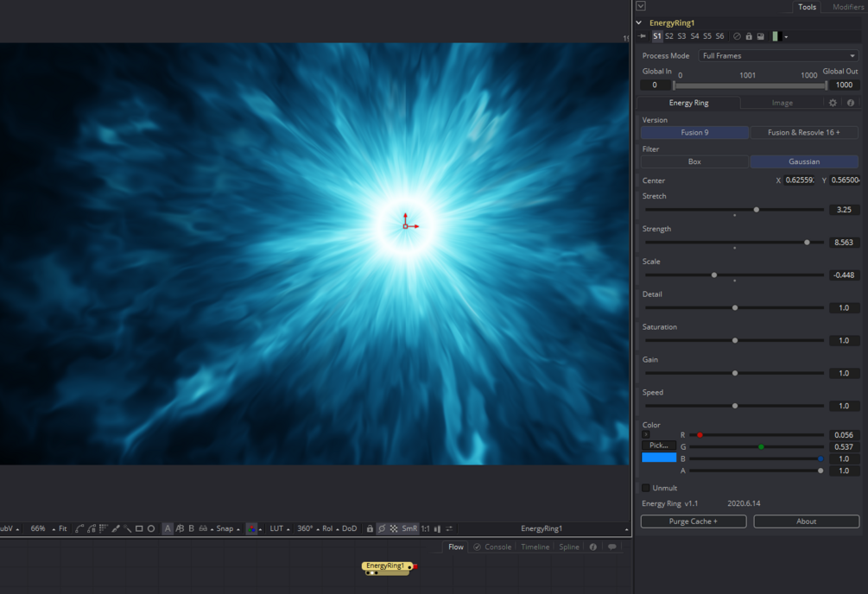
Task: Click the green G channel slider handle
Action: (x=761, y=446)
